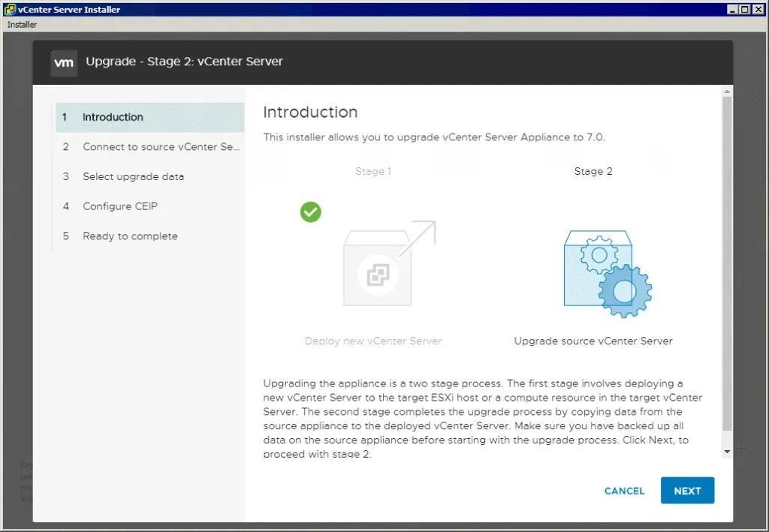Viewport: 769px width, 532px height.
Task: Click the Deploy new vCenter Server box icon
Action: pyautogui.click(x=378, y=275)
